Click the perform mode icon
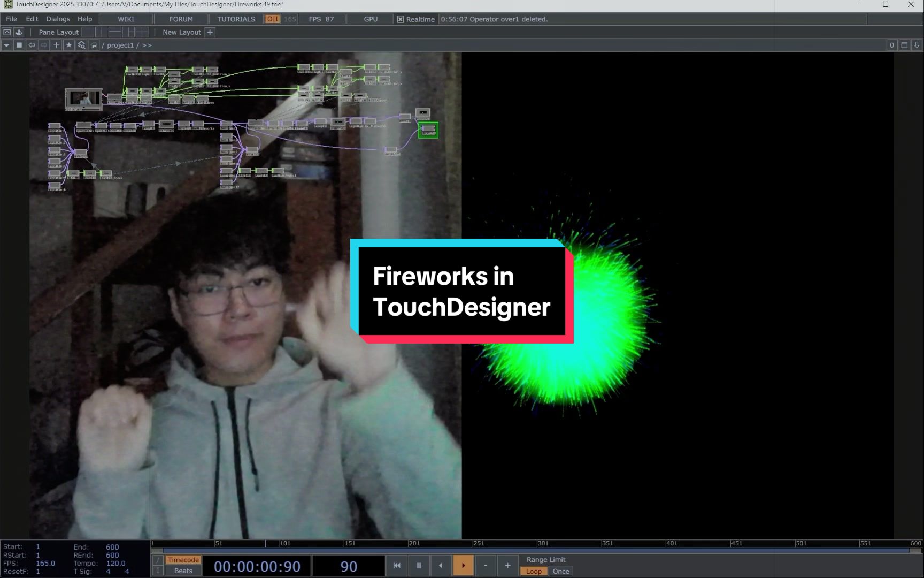This screenshot has width=924, height=578. pyautogui.click(x=7, y=32)
